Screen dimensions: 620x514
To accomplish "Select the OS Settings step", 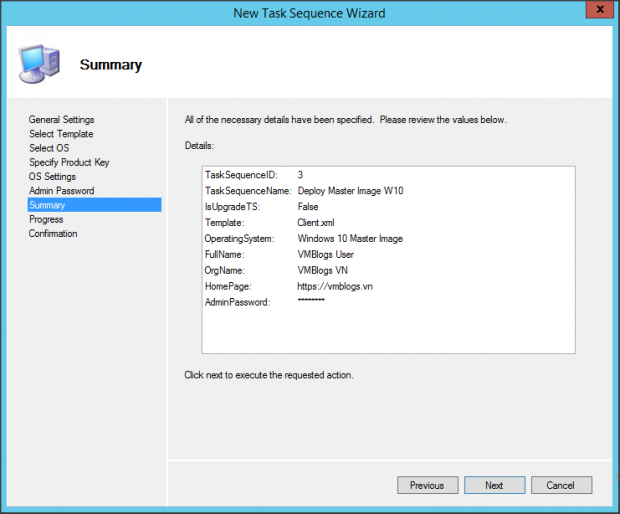I will click(x=52, y=177).
